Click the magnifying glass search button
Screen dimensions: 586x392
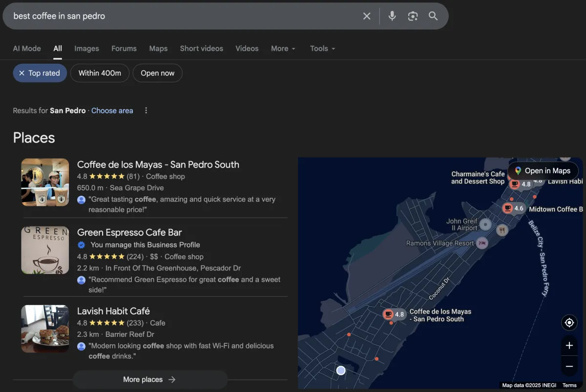coord(433,16)
